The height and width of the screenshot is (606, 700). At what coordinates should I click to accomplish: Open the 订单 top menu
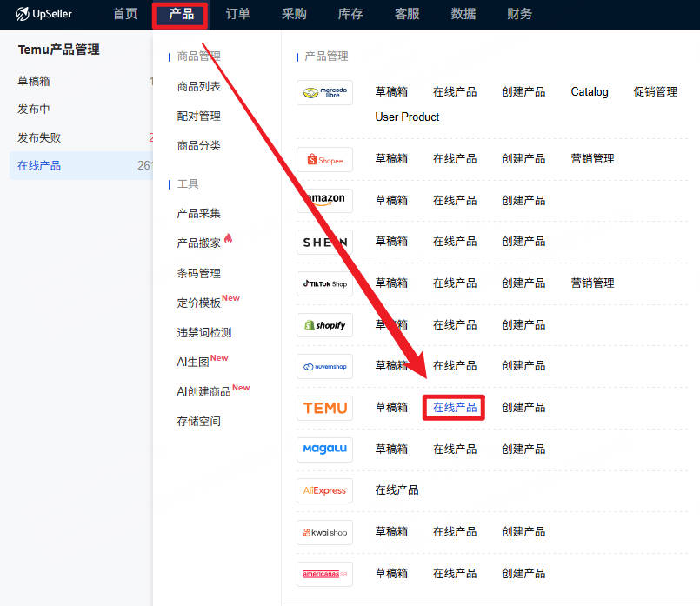237,14
